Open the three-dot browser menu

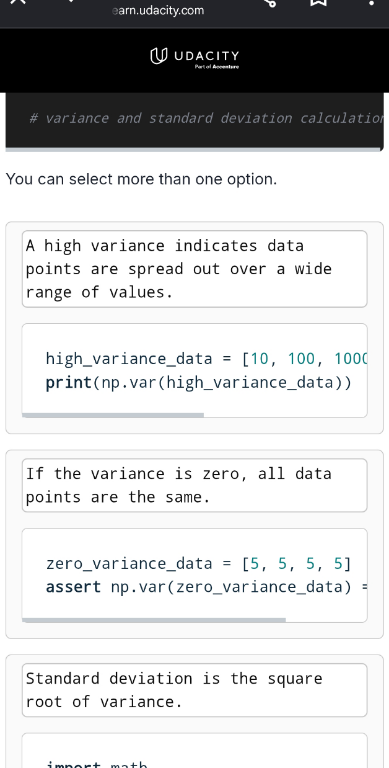coord(371,2)
